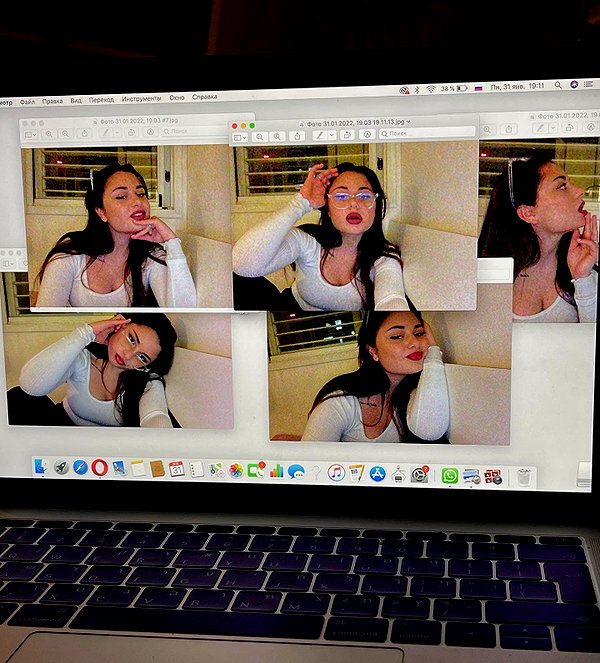Open the Wi-Fi status menu
This screenshot has width=600, height=663.
point(431,89)
